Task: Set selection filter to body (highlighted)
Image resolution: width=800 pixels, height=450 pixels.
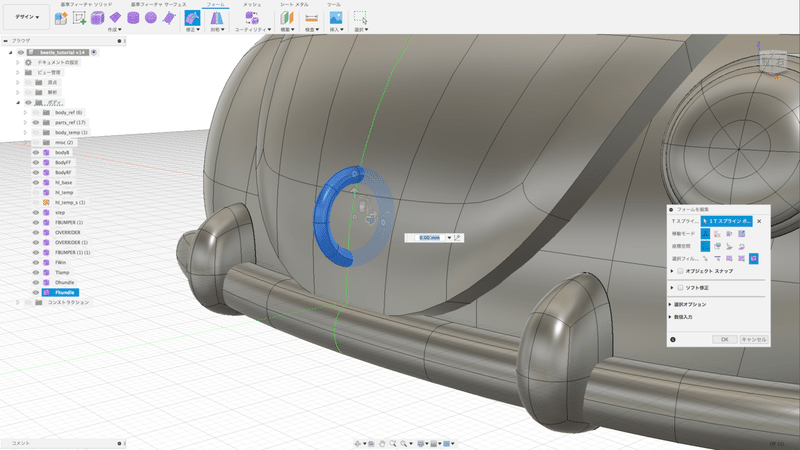Action: click(754, 259)
